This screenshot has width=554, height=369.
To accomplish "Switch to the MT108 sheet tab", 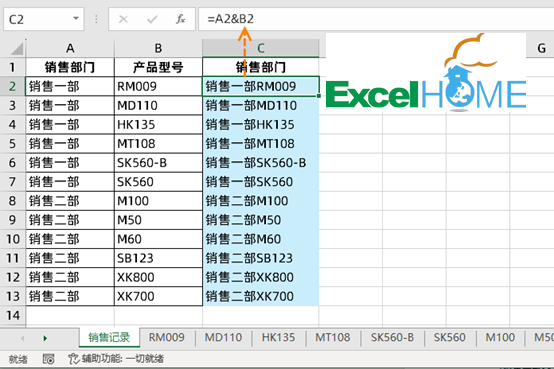I will (332, 338).
